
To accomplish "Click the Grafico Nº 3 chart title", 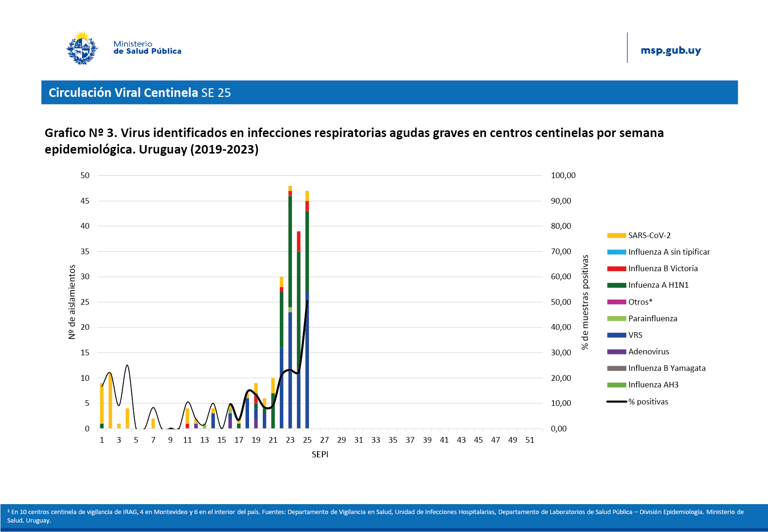I will pos(354,141).
